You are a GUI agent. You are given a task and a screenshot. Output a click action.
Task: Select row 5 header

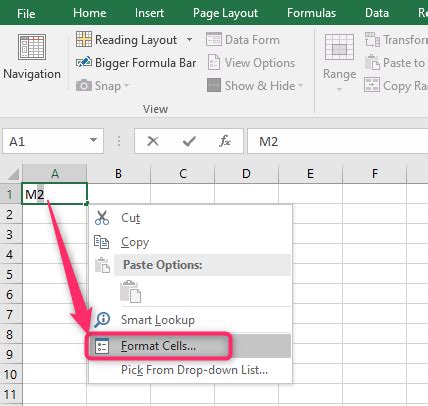(11, 274)
